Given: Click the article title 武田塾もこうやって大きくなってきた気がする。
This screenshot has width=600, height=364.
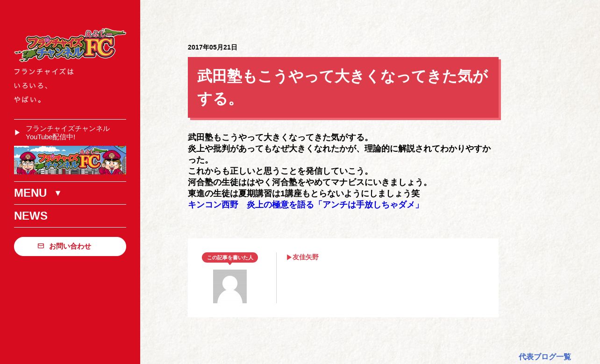Looking at the screenshot, I should [x=343, y=87].
